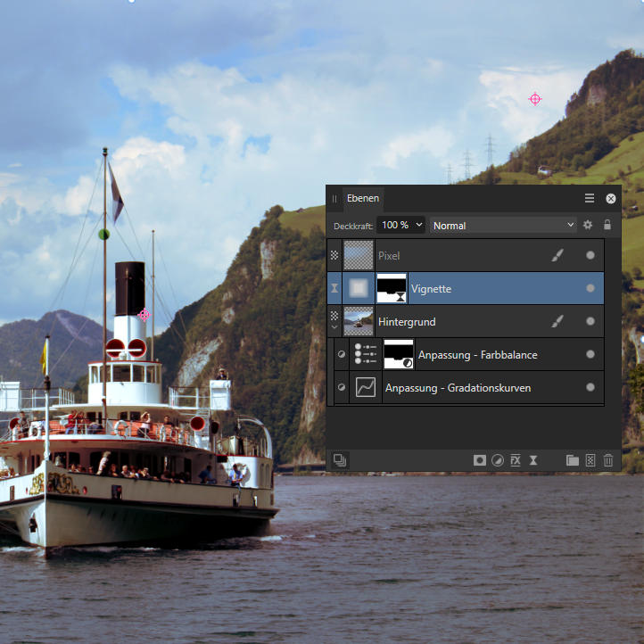Collapse the Hintergrund layer children
Screen dimensions: 644x644
[334, 327]
